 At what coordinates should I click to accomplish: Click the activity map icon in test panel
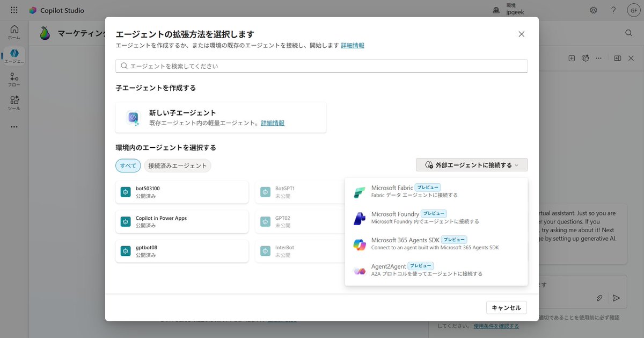[586, 58]
